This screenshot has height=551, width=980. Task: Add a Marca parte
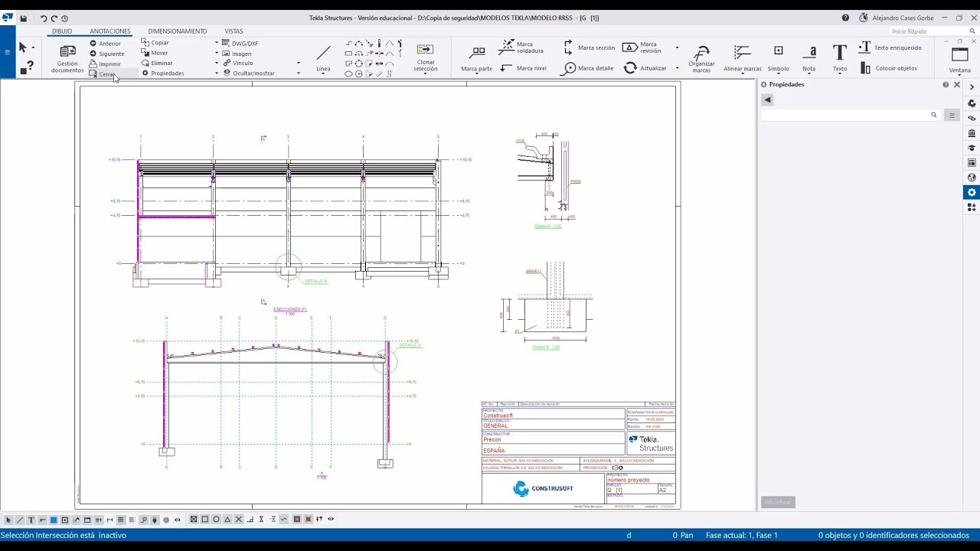[477, 58]
